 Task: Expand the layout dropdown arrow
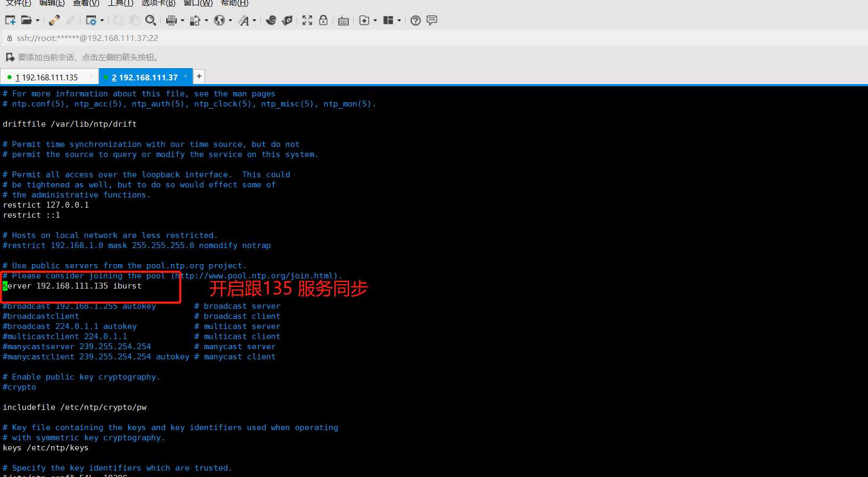coord(399,21)
